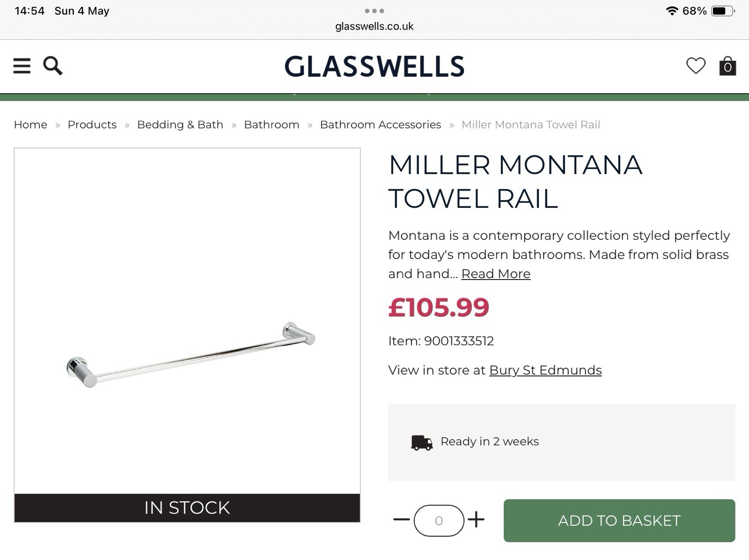749x560 pixels.
Task: Go to Home breadcrumb
Action: pos(30,125)
